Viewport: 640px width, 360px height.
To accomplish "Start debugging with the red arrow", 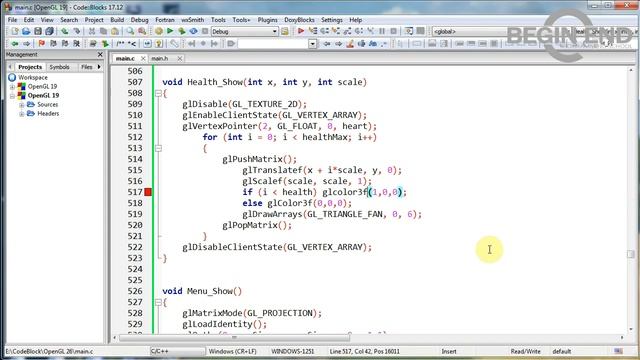I will (301, 31).
